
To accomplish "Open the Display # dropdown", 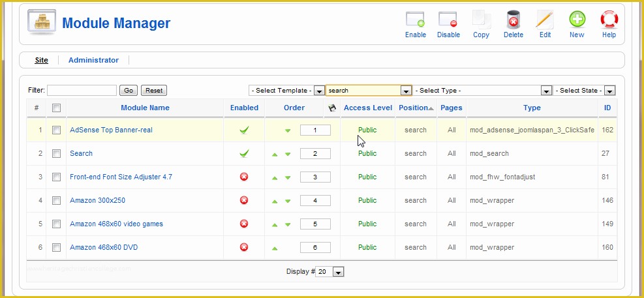I will click(x=330, y=272).
